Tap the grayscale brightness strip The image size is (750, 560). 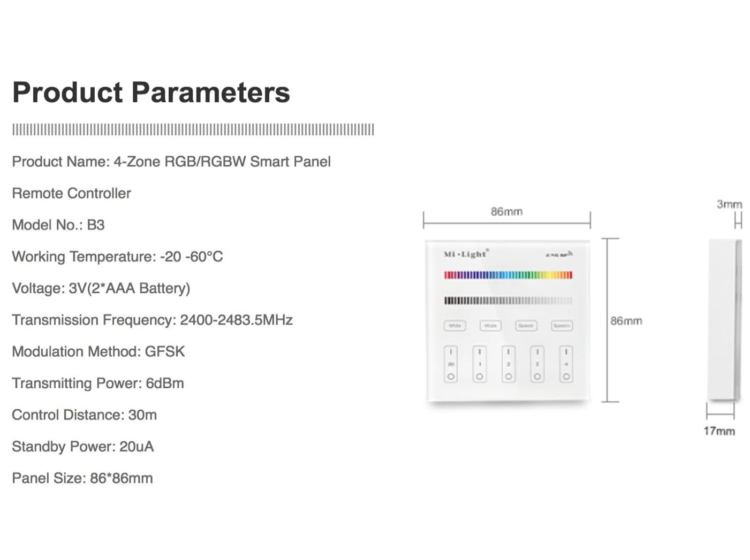pos(508,301)
